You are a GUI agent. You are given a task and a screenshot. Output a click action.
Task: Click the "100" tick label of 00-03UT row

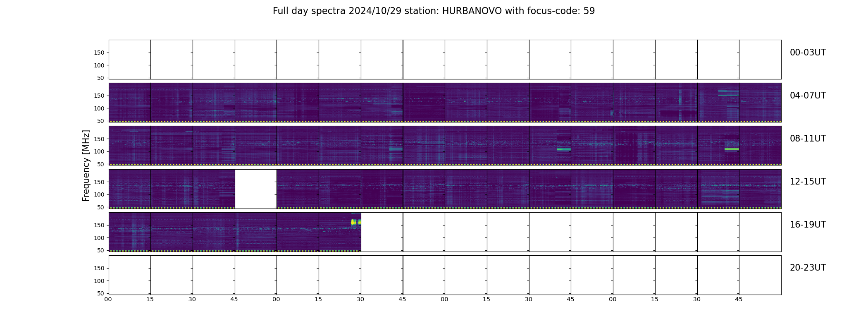(x=99, y=65)
